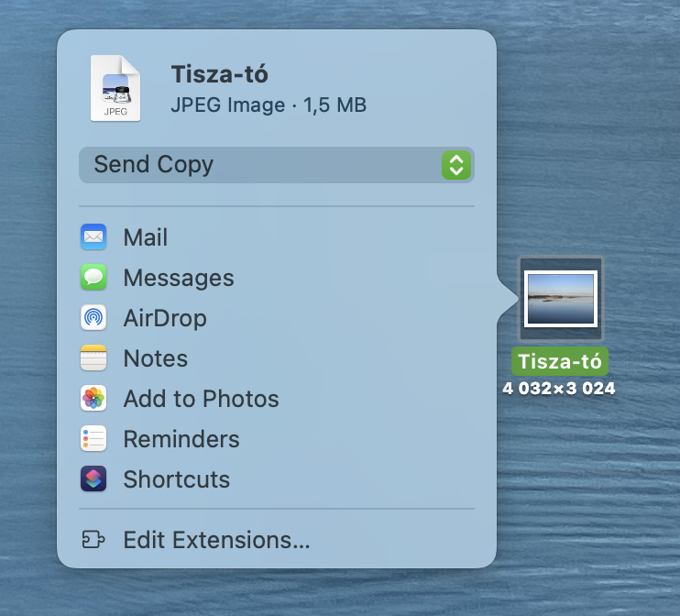Click the green up-down chevron stepper
680x616 pixels.
(x=456, y=165)
